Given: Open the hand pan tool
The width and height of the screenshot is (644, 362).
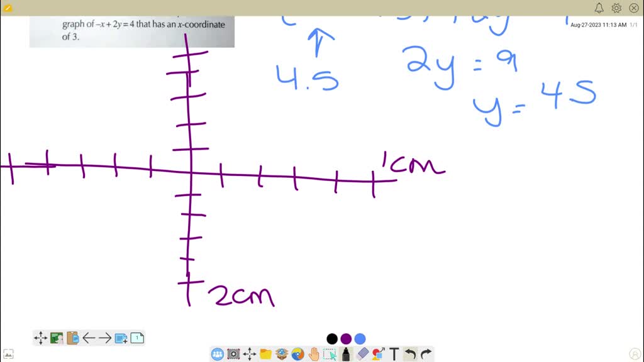Looking at the screenshot, I should (313, 354).
